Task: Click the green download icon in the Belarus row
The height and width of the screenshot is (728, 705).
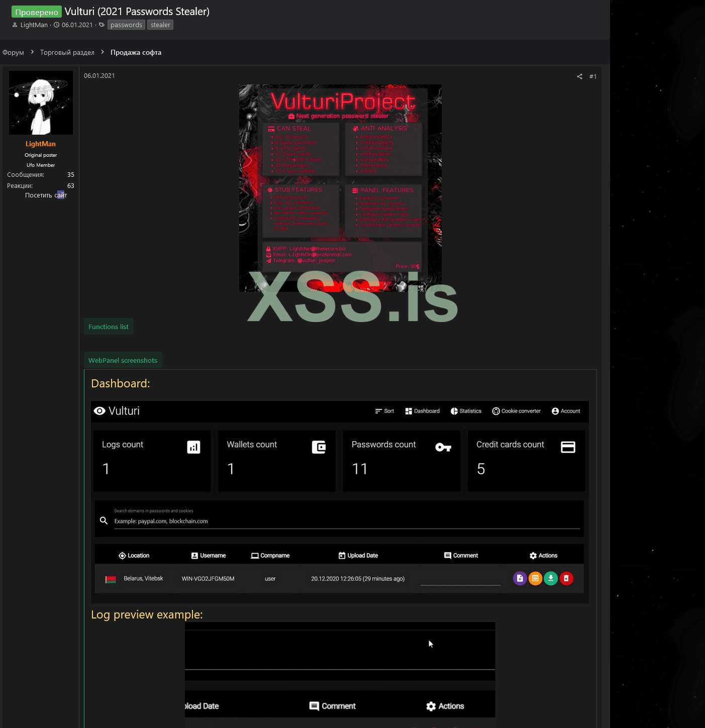Action: tap(551, 578)
